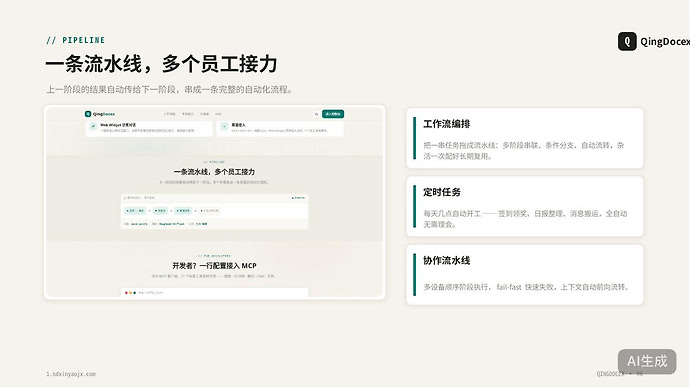Viewport: 690px width, 387px height.
Task: Click the small icon beside the green header button
Action: [316, 114]
